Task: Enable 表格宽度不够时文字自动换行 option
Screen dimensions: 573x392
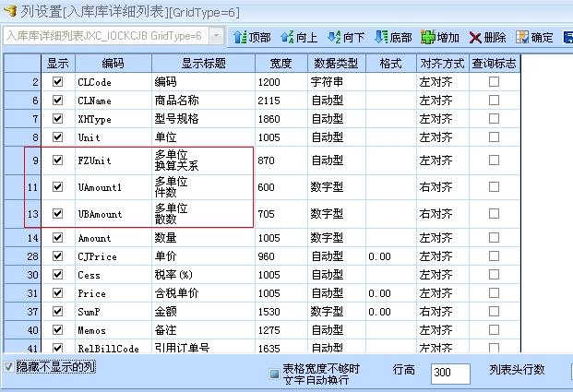Action: coord(274,374)
